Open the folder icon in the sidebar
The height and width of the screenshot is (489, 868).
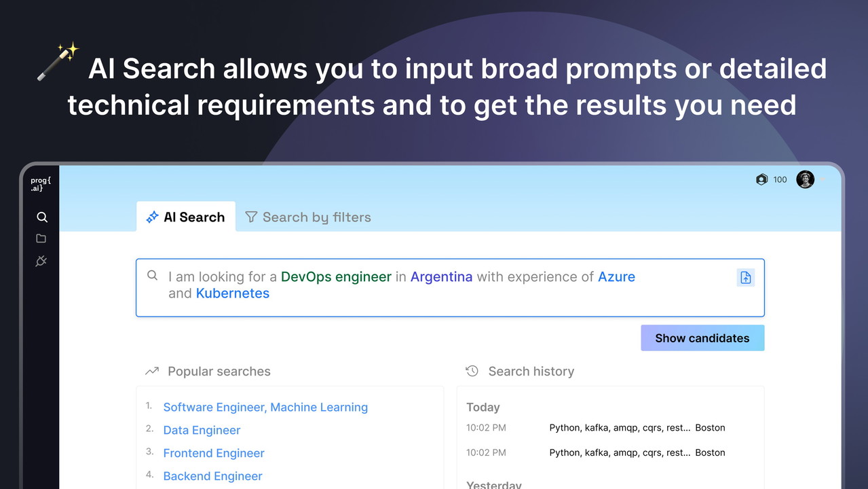(41, 238)
